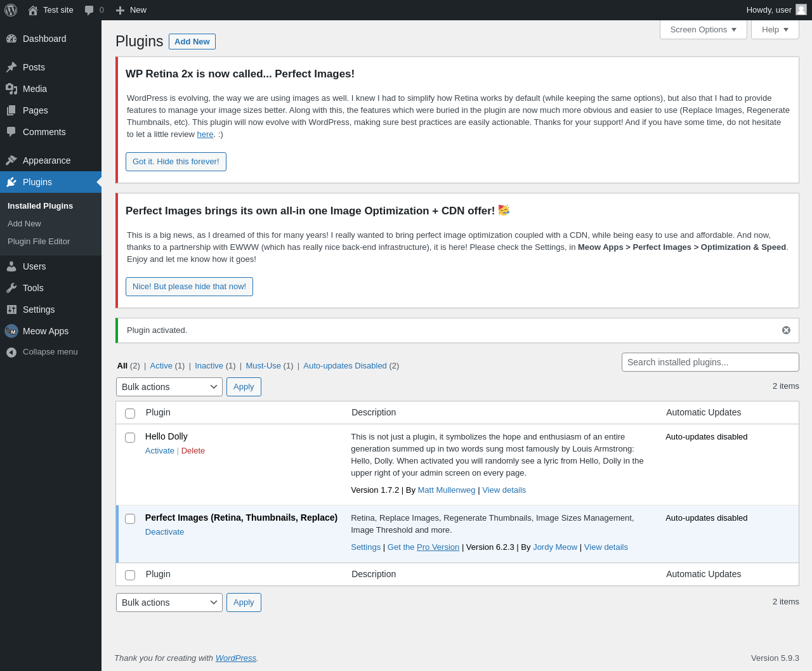Click the comments bubble icon in admin bar

89,10
